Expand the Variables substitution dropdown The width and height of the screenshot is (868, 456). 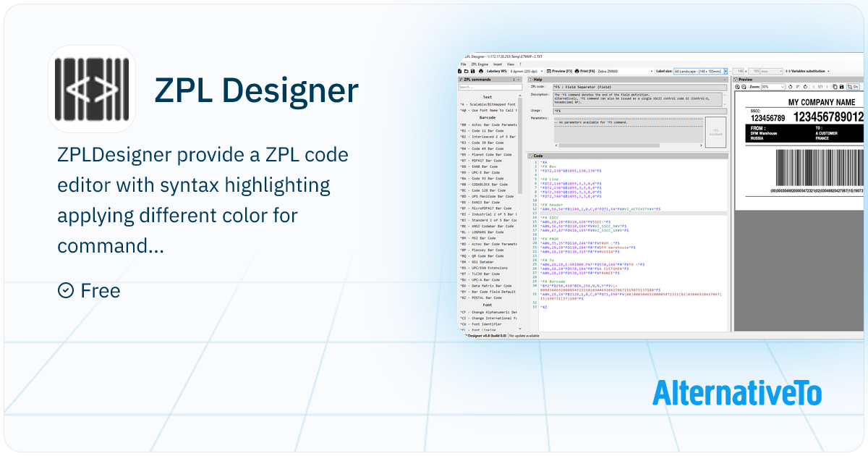pyautogui.click(x=807, y=71)
